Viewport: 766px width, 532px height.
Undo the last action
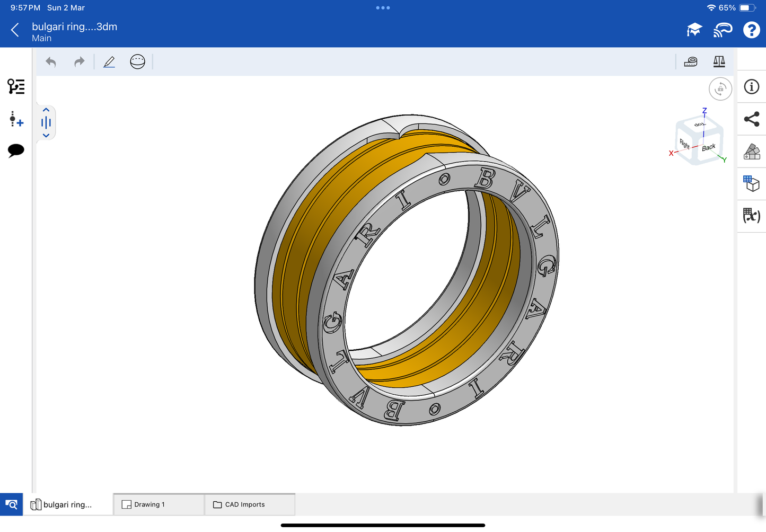coord(51,62)
